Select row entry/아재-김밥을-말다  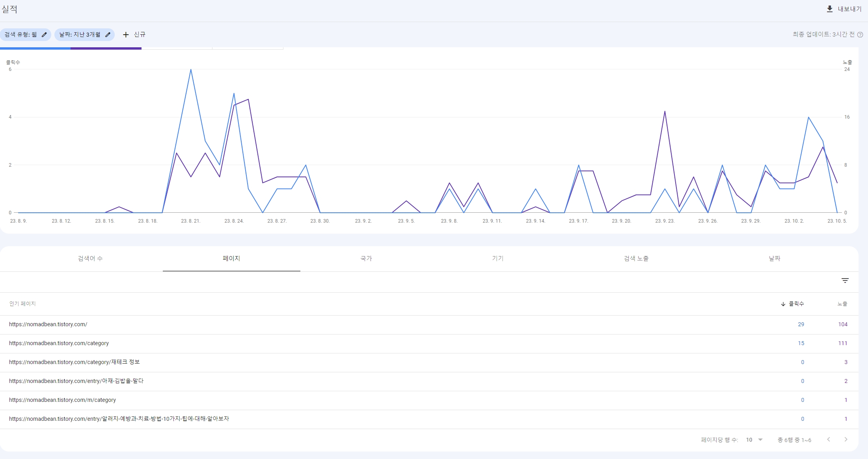pos(429,381)
